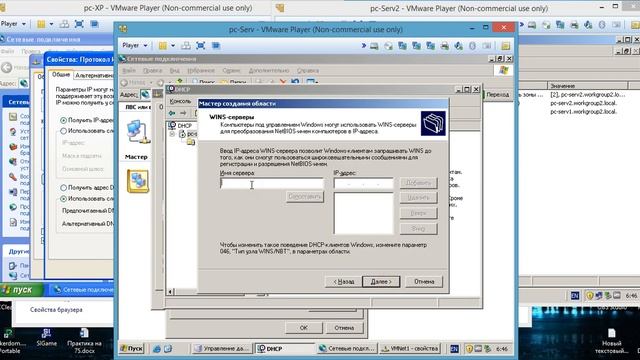Click Назад in the scope creation wizard
Image resolution: width=640 pixels, height=360 pixels.
coord(343,282)
